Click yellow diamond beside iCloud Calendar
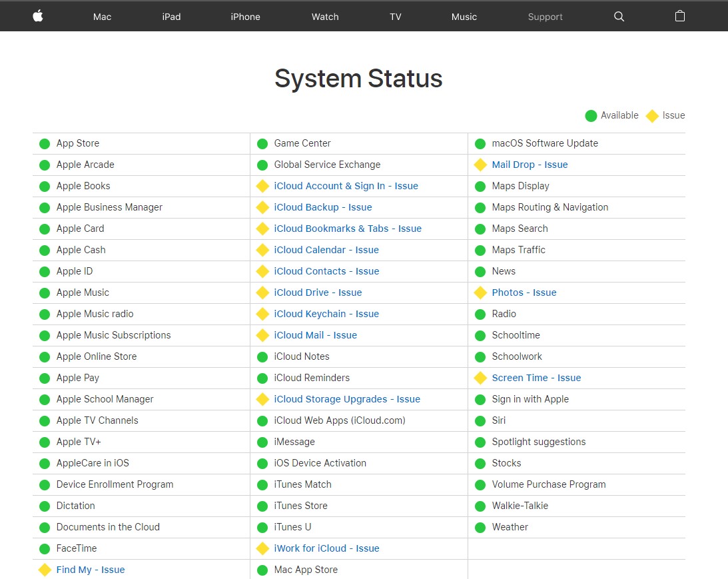This screenshot has width=728, height=579. tap(262, 250)
